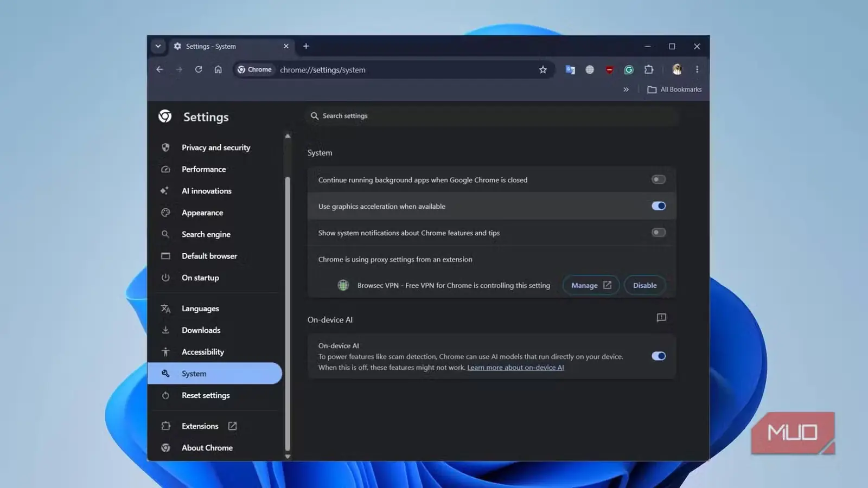Maximize the Chrome window

pyautogui.click(x=672, y=46)
